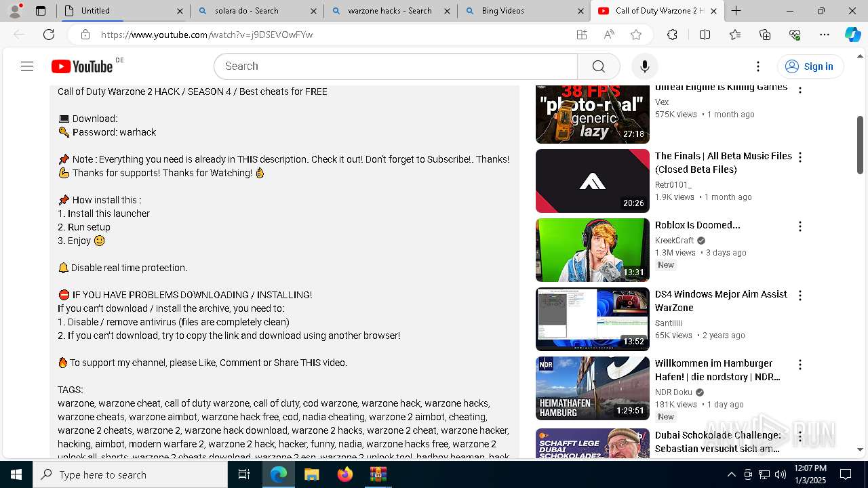This screenshot has width=868, height=488.
Task: Open WinRAR from the taskbar
Action: 378,474
